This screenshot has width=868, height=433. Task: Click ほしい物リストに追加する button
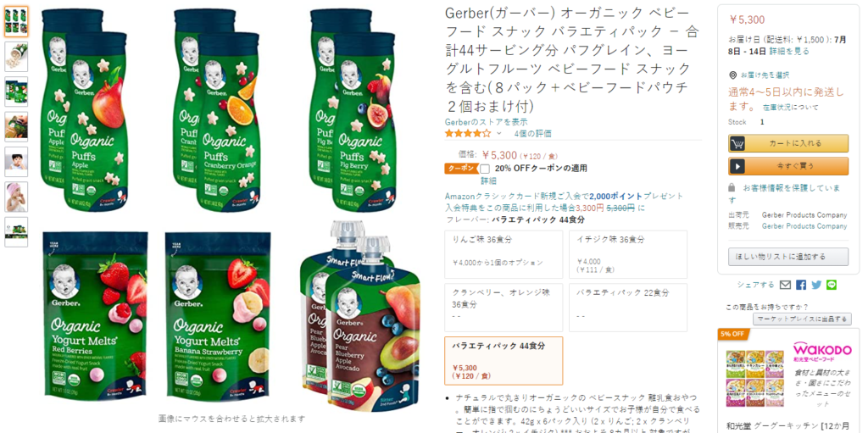point(788,257)
